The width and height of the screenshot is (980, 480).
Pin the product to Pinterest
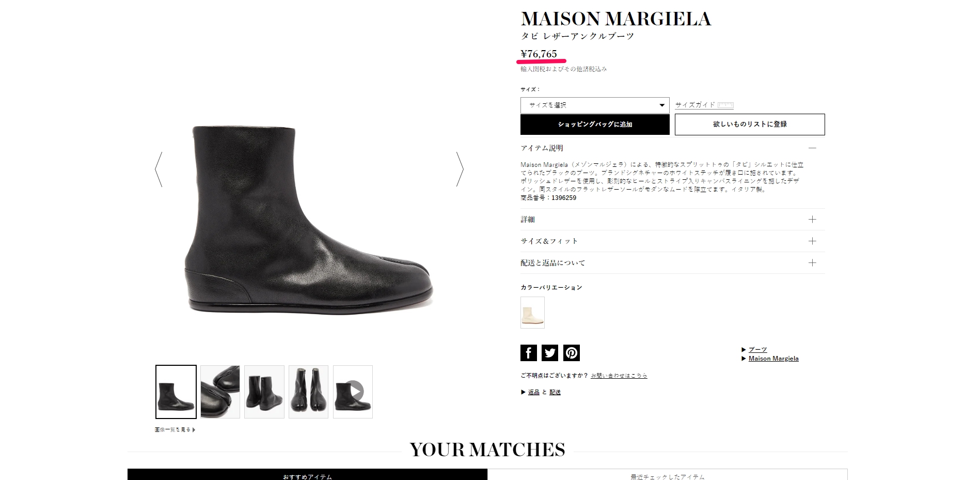point(572,353)
